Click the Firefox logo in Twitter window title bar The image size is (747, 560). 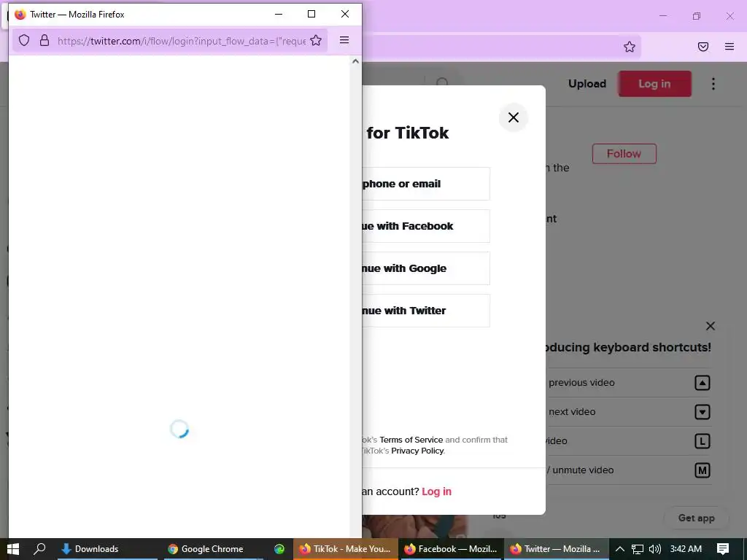(x=20, y=15)
